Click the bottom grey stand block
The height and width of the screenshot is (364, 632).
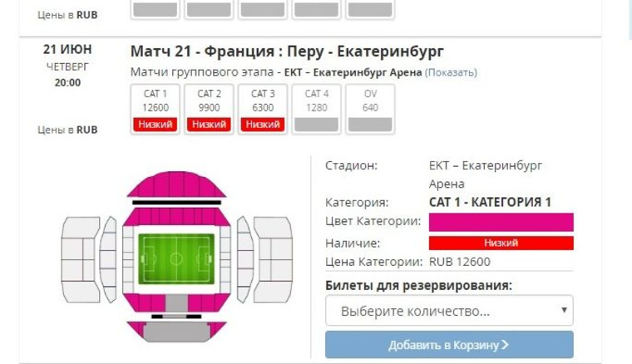(176, 332)
